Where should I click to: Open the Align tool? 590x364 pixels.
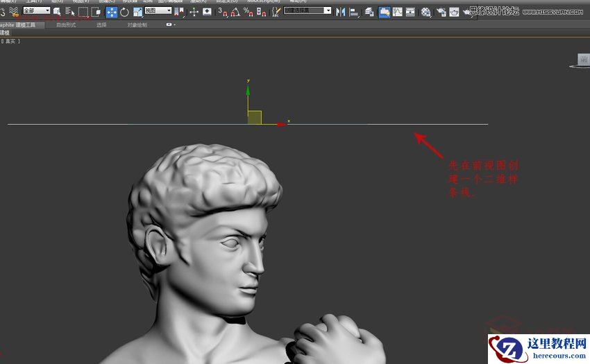coord(354,12)
